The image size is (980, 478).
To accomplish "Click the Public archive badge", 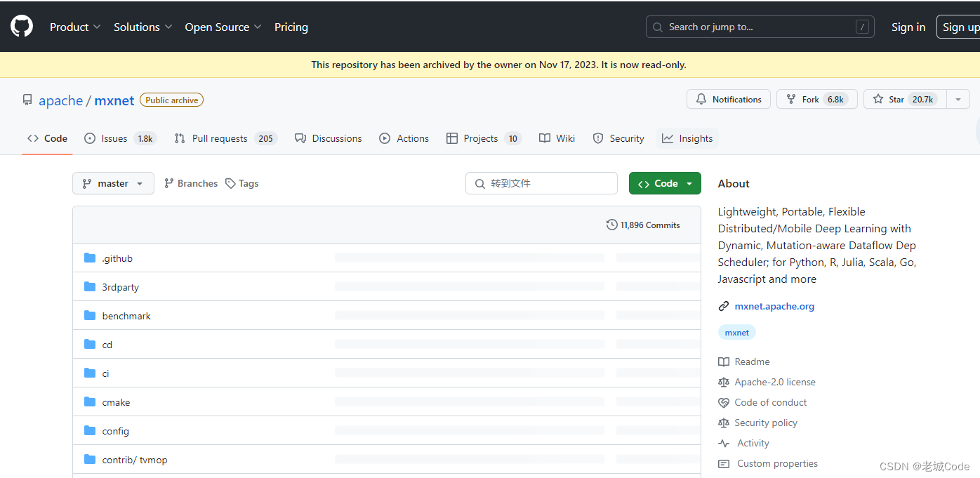I will pos(172,100).
